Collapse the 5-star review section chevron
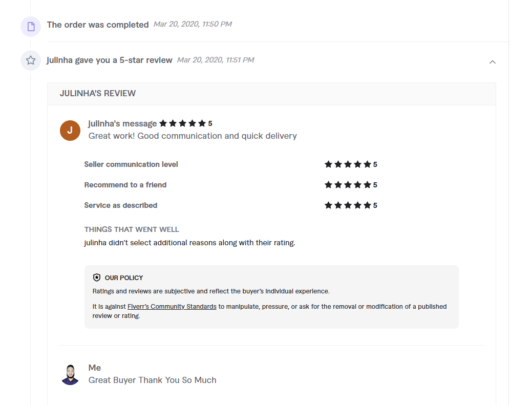This screenshot has width=532, height=405. point(493,62)
